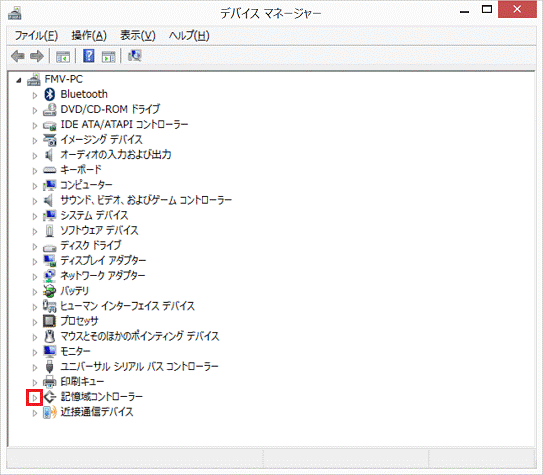Select the ヒューマン インターフェイス デバイス label
The image size is (543, 475).
point(127,306)
